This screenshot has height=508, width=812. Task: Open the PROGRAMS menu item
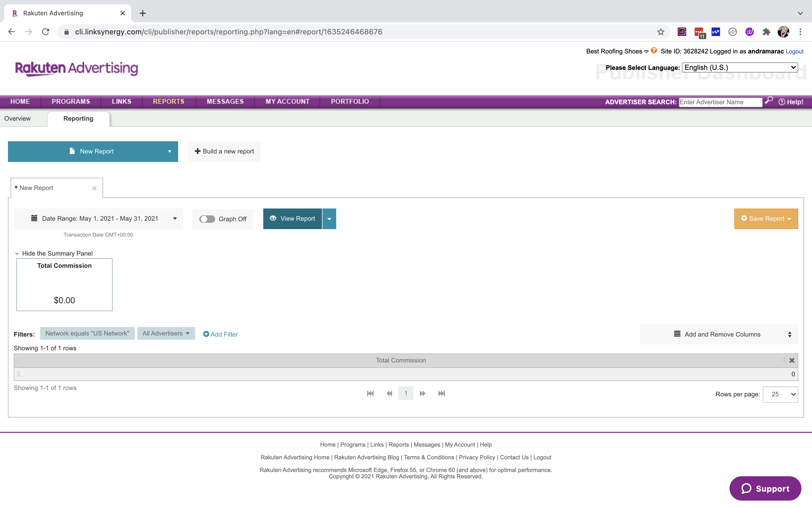(x=71, y=101)
